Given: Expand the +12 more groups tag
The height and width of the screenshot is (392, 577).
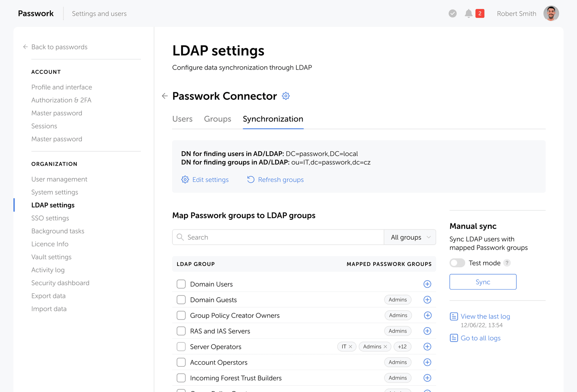Looking at the screenshot, I should [x=402, y=347].
